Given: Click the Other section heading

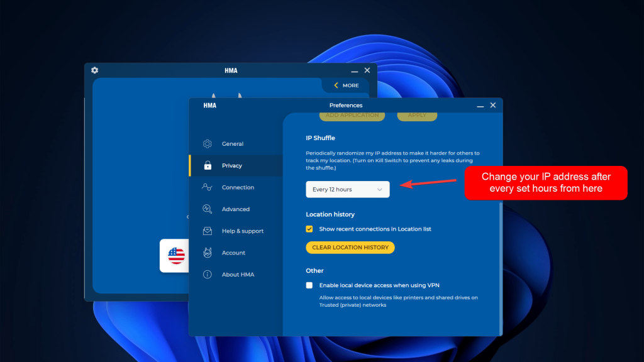Looking at the screenshot, I should point(314,270).
